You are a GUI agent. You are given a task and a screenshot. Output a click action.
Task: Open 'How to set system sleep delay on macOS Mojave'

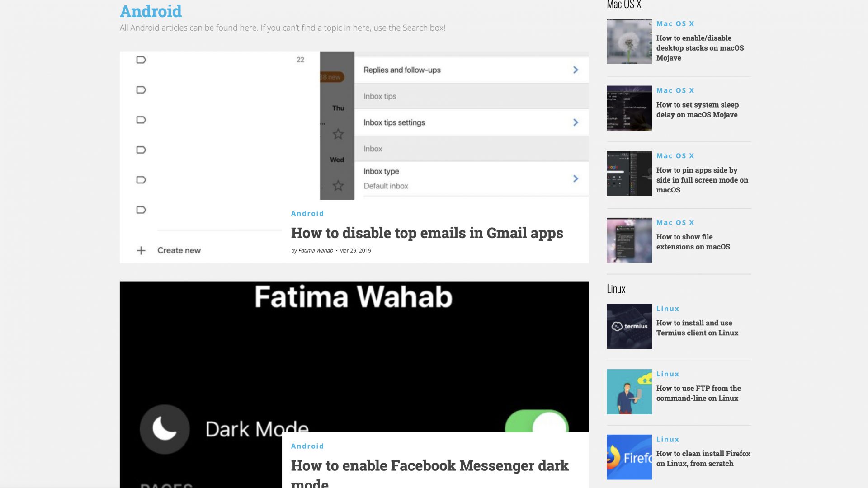(698, 110)
